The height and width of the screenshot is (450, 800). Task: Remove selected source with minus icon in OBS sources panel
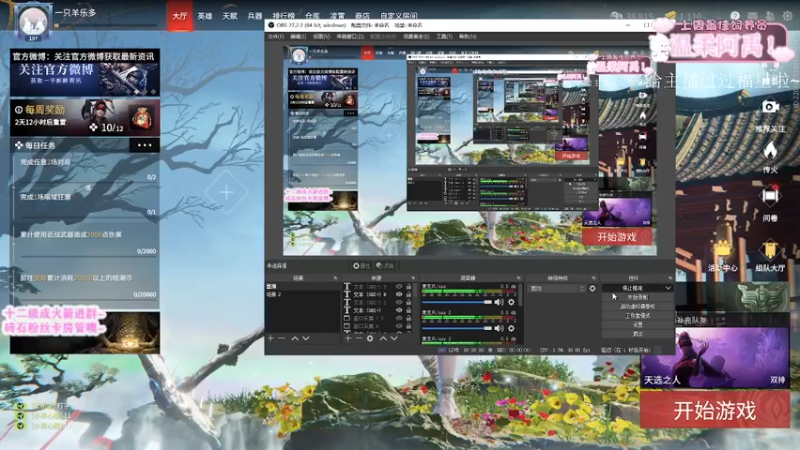(x=359, y=338)
